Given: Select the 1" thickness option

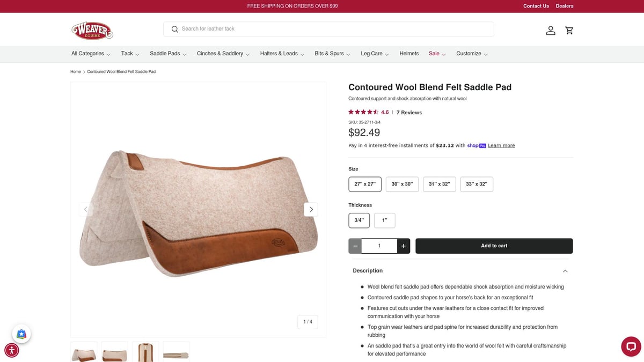Looking at the screenshot, I should click(x=385, y=220).
